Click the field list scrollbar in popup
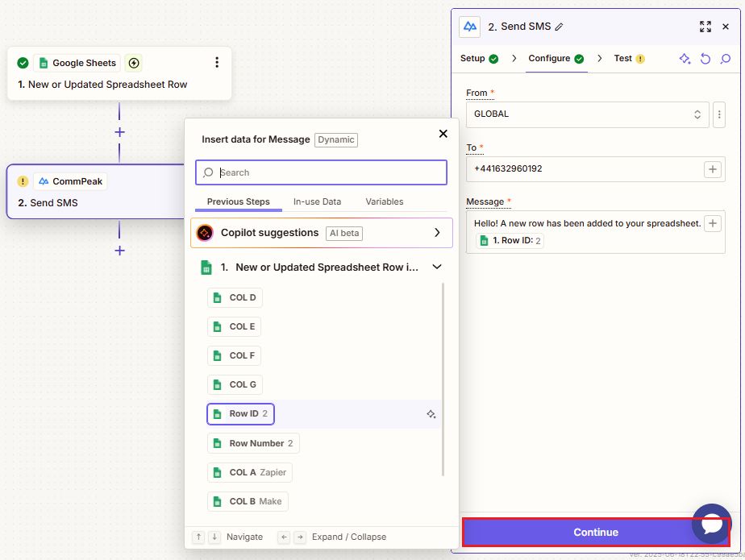This screenshot has height=560, width=745. [x=443, y=379]
